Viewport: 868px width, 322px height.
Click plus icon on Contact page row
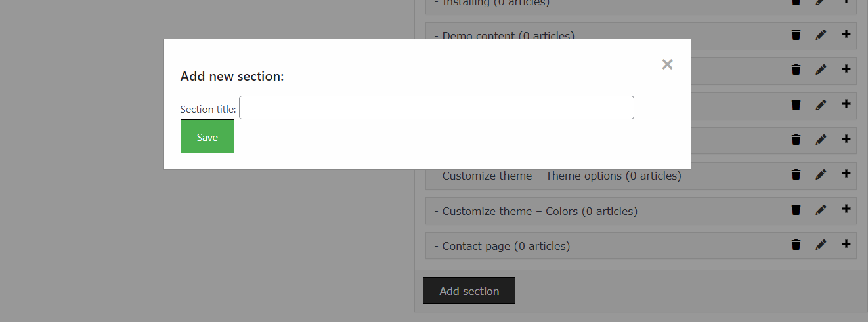pos(846,244)
